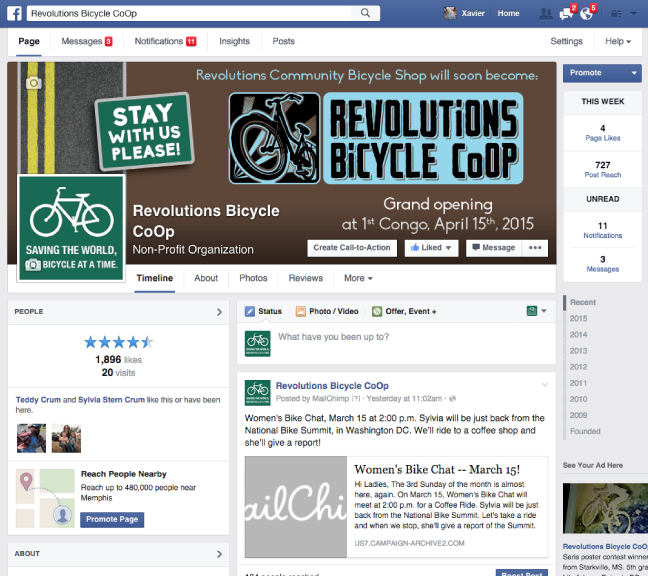This screenshot has height=576, width=648.
Task: Open friend requests icon in top bar
Action: click(546, 14)
